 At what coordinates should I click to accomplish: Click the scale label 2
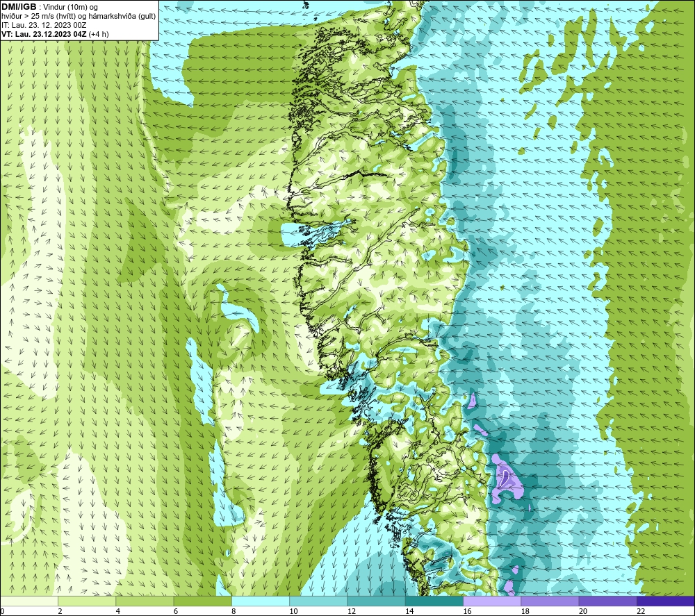coord(60,611)
